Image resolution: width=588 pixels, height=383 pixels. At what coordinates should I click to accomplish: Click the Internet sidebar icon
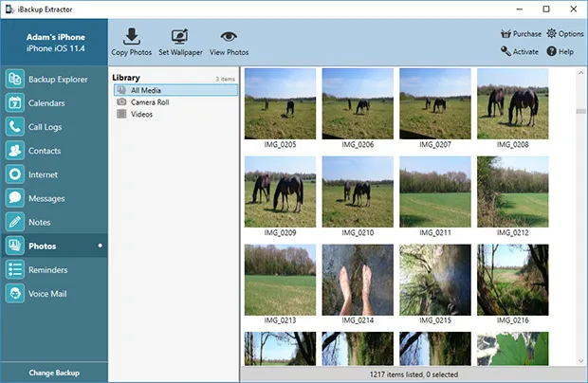pos(15,174)
